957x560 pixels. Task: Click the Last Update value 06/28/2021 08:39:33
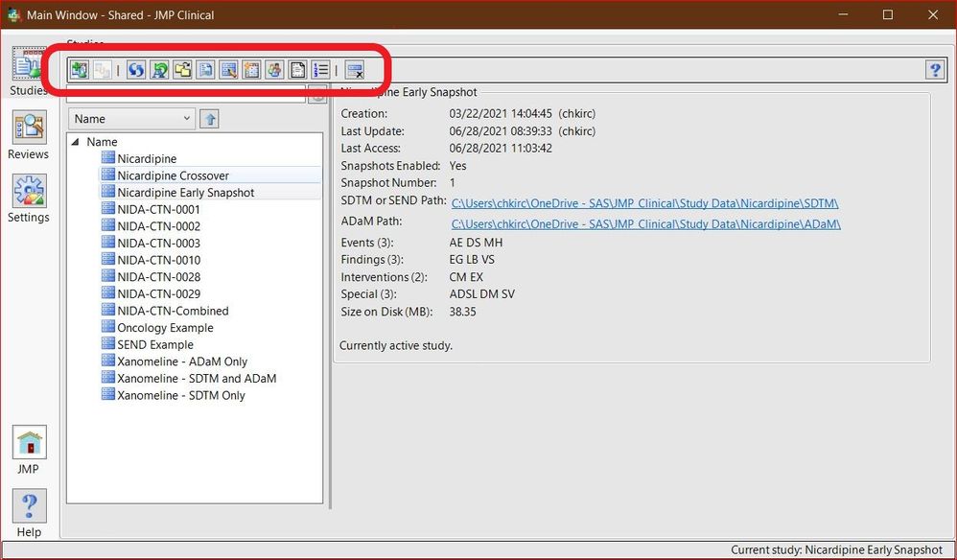click(x=501, y=131)
